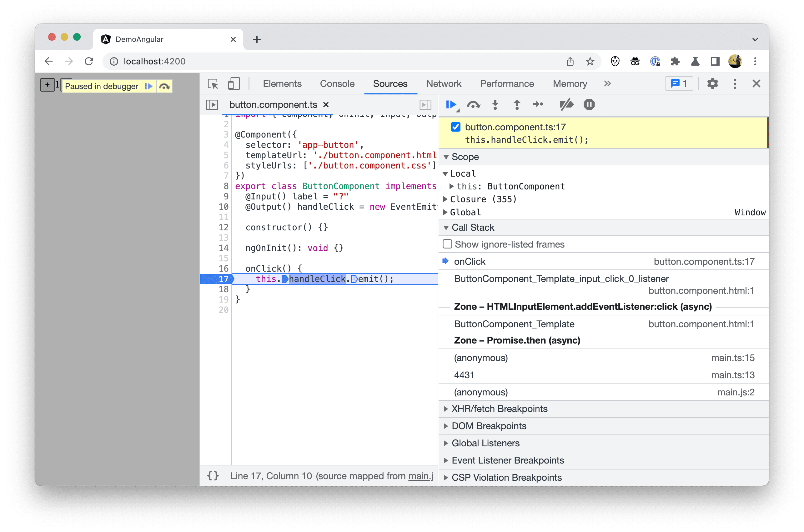Click the Resume script execution button
Screen dimensions: 804x532
click(452, 104)
